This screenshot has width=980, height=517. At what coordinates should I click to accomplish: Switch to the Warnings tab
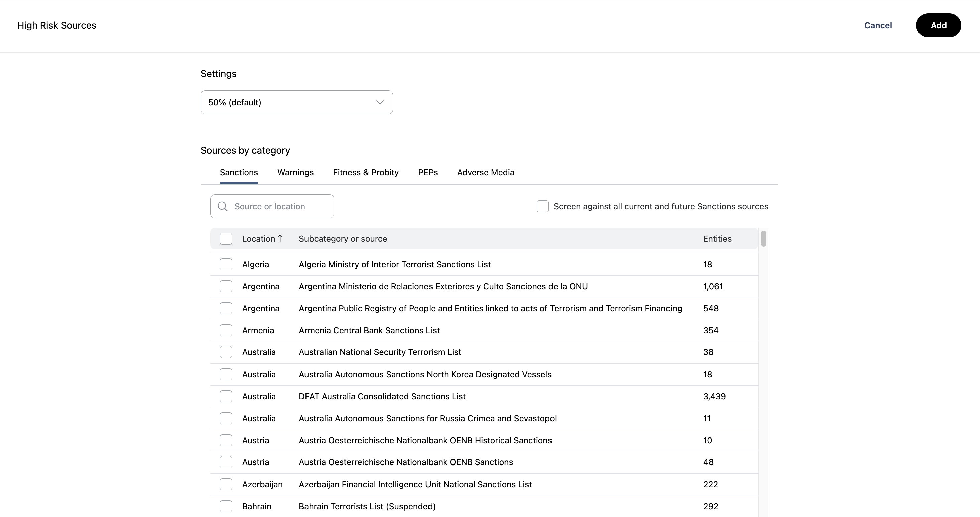[x=295, y=173]
